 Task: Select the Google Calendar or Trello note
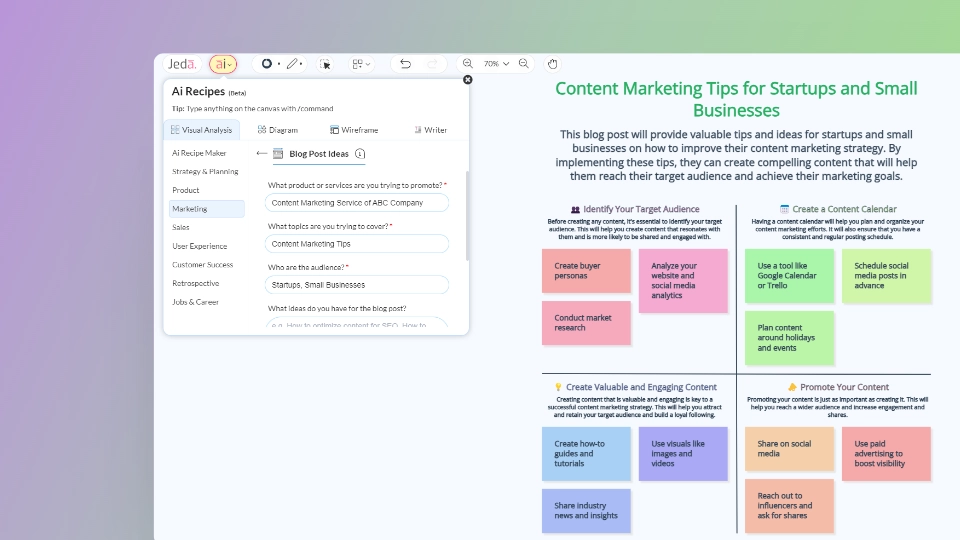coord(789,276)
